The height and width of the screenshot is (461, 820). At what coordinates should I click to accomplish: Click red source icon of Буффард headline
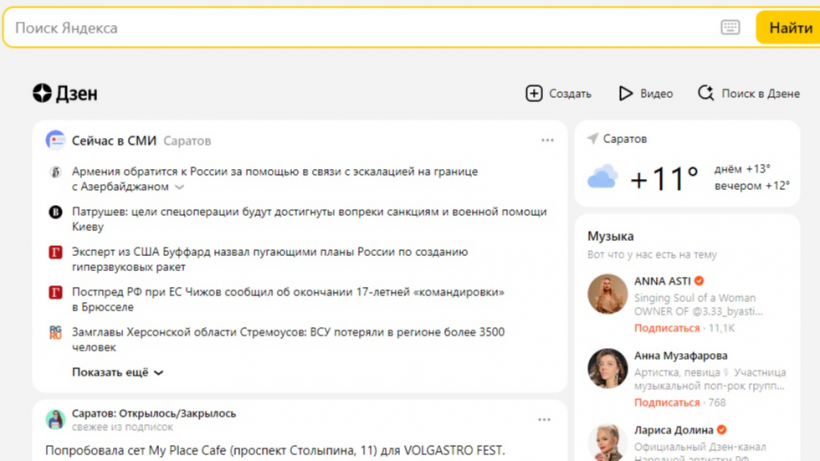click(x=55, y=252)
